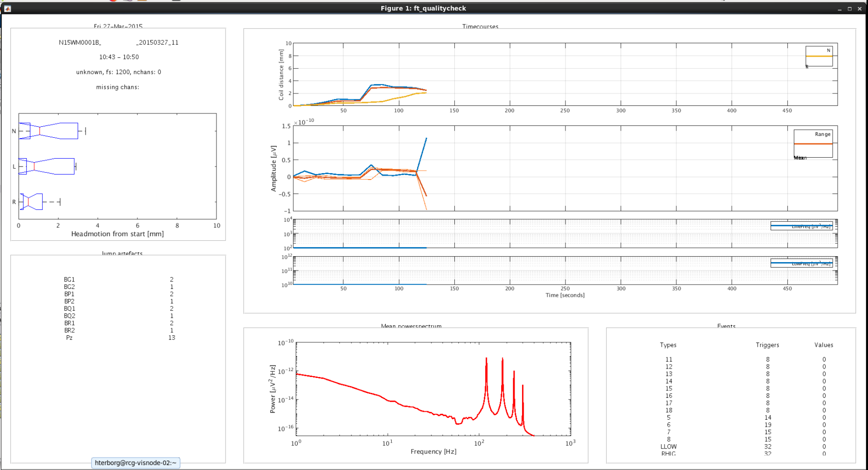The image size is (868, 470).
Task: Click the Figure 1: ft_qualitycheck title text
Action: (423, 8)
